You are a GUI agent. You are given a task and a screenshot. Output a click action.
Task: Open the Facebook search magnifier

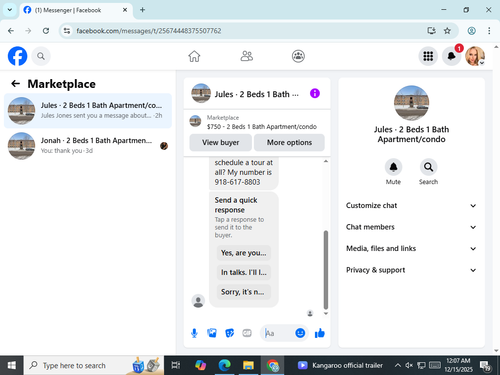pos(41,56)
